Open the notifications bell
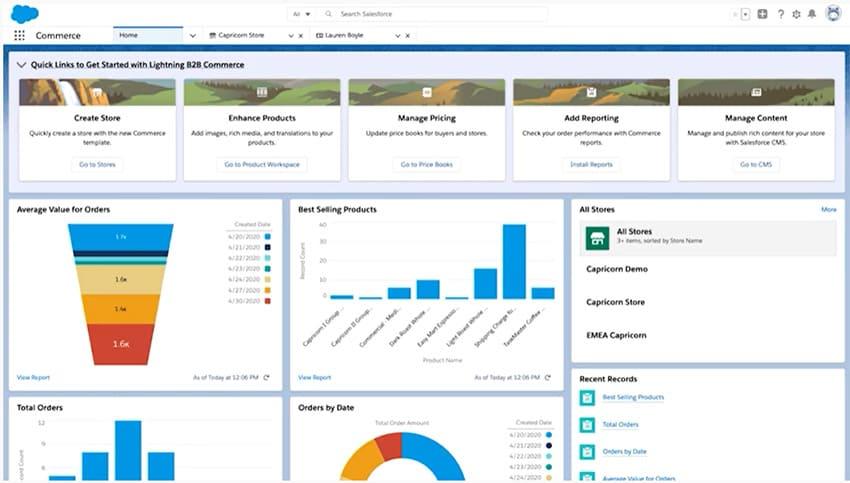Viewport: 850px width, 483px height. coord(812,14)
